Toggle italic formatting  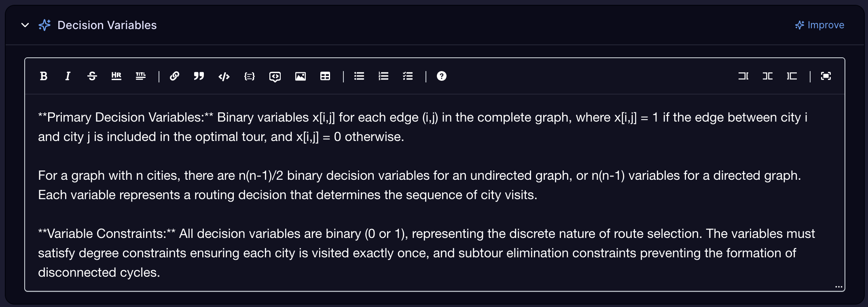[x=68, y=76]
